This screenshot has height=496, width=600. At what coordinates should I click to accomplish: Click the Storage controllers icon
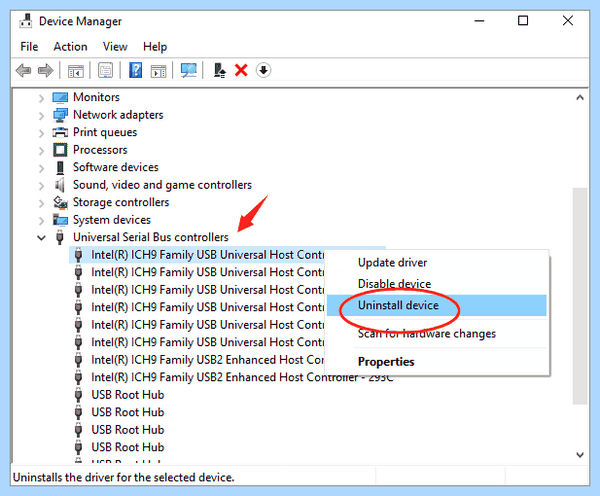(60, 202)
